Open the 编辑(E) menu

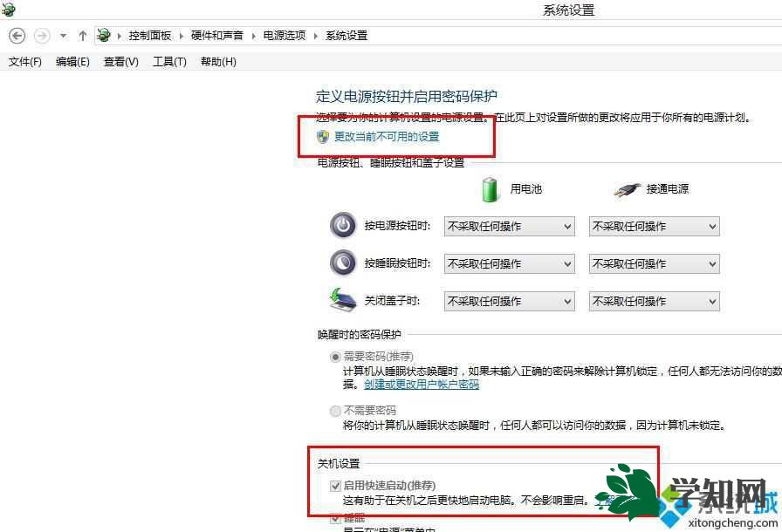[72, 62]
